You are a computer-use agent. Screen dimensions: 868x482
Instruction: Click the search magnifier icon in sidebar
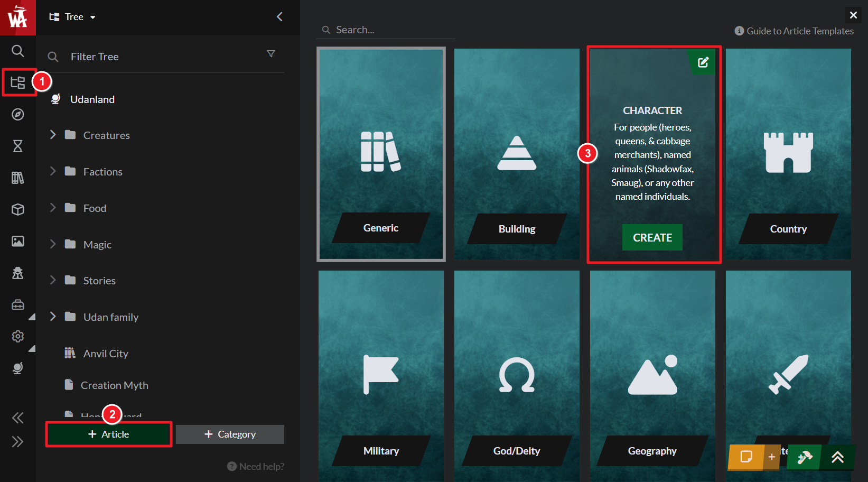[17, 51]
